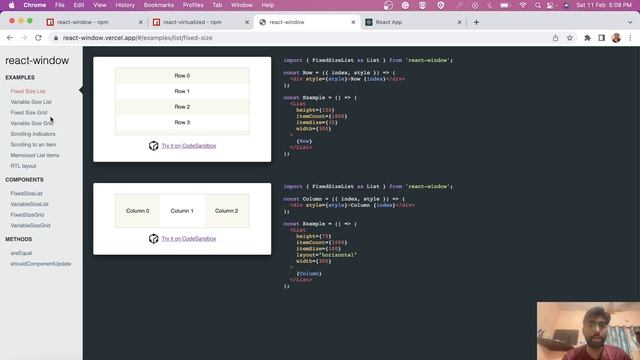Select Variable Size Grid example
This screenshot has width=640, height=360.
coord(32,123)
